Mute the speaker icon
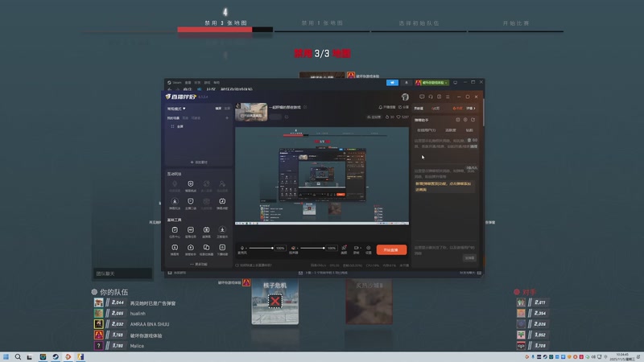The image size is (644, 362). click(x=293, y=248)
